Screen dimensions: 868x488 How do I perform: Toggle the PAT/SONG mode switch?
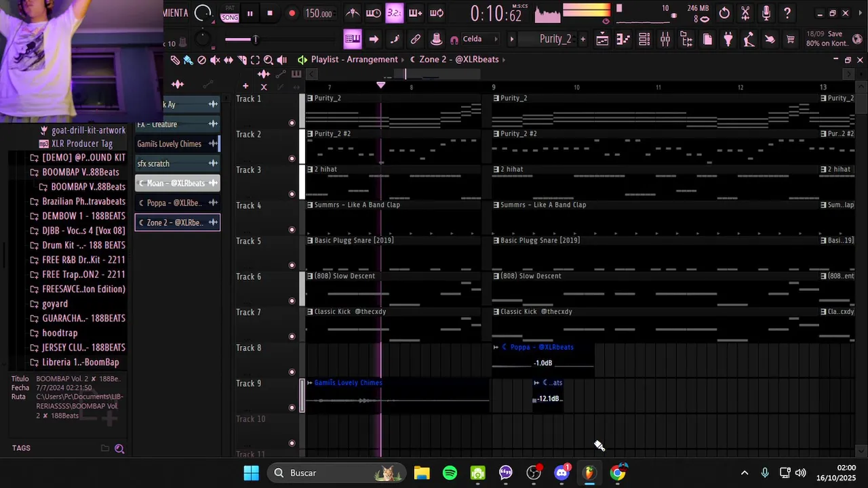coord(230,14)
